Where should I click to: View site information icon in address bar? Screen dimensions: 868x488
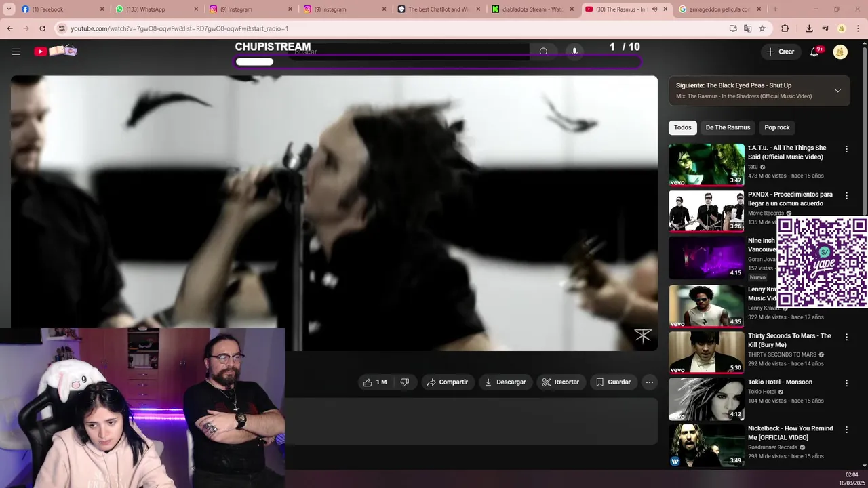62,28
